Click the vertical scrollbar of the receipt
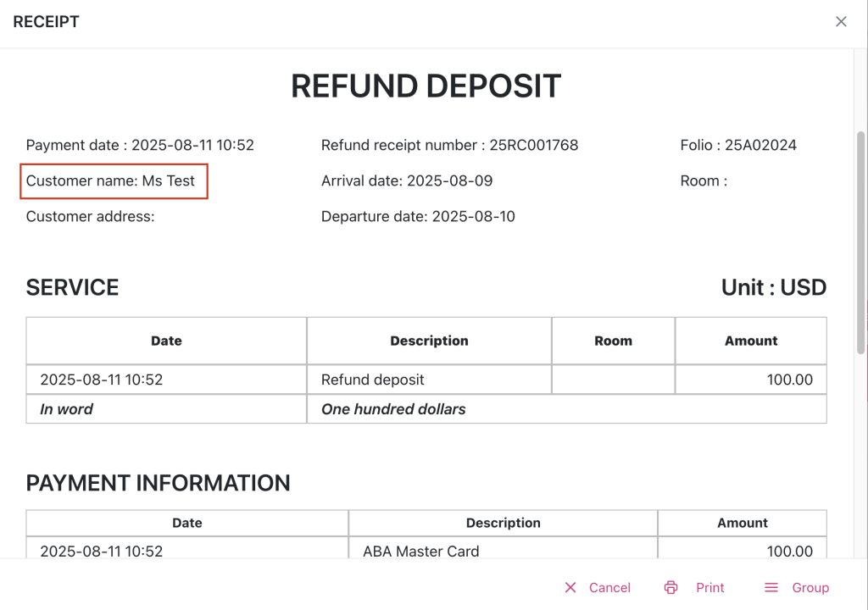Image resolution: width=868 pixels, height=610 pixels. [x=861, y=241]
